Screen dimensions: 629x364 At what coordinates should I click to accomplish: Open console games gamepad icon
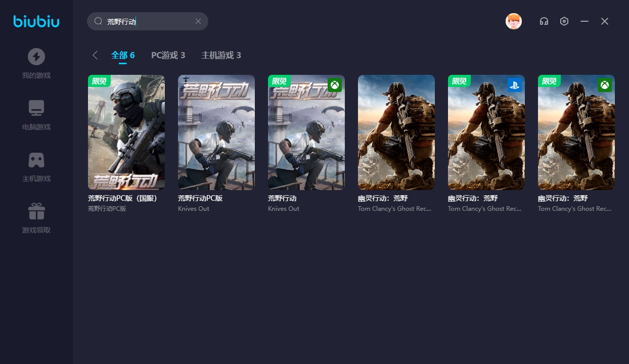click(36, 160)
